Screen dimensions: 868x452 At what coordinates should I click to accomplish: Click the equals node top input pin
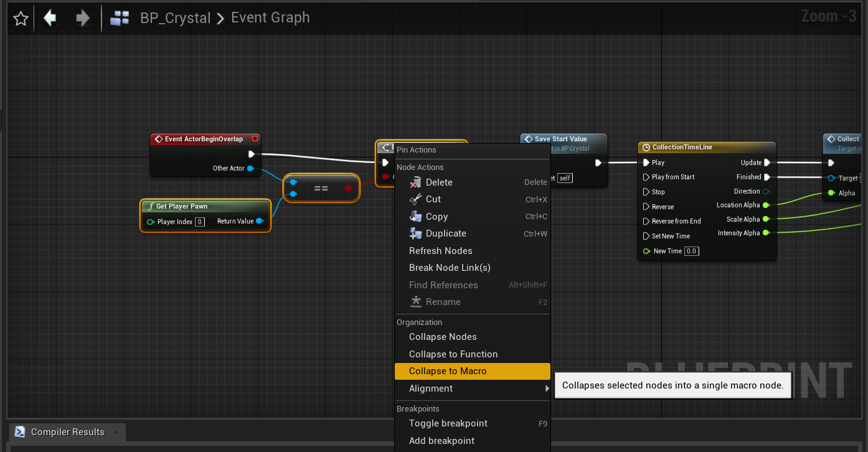pyautogui.click(x=293, y=182)
